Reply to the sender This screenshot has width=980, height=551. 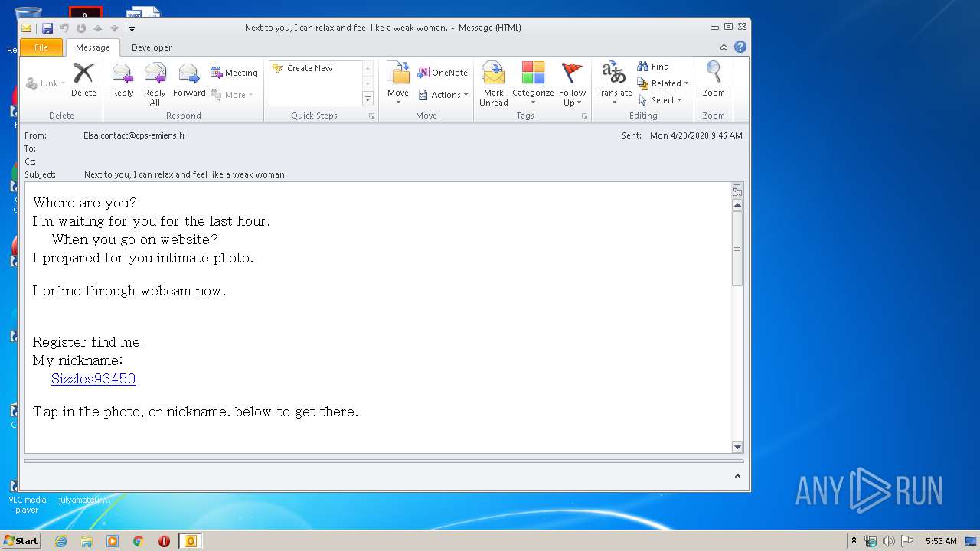(x=122, y=80)
